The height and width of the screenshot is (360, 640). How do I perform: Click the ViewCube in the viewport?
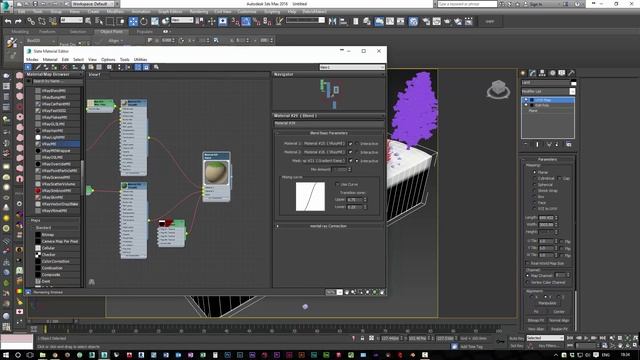coord(498,89)
